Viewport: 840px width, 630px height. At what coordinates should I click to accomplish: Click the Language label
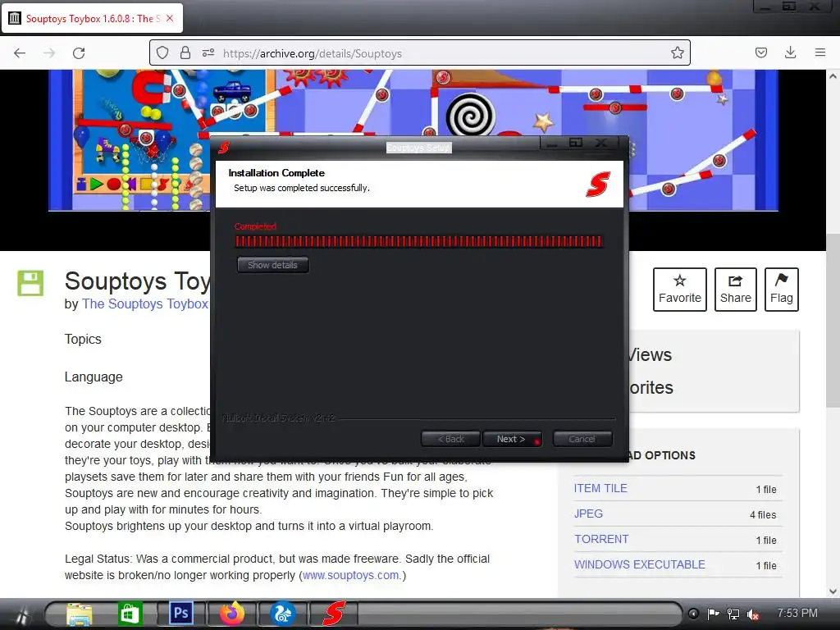pyautogui.click(x=94, y=377)
